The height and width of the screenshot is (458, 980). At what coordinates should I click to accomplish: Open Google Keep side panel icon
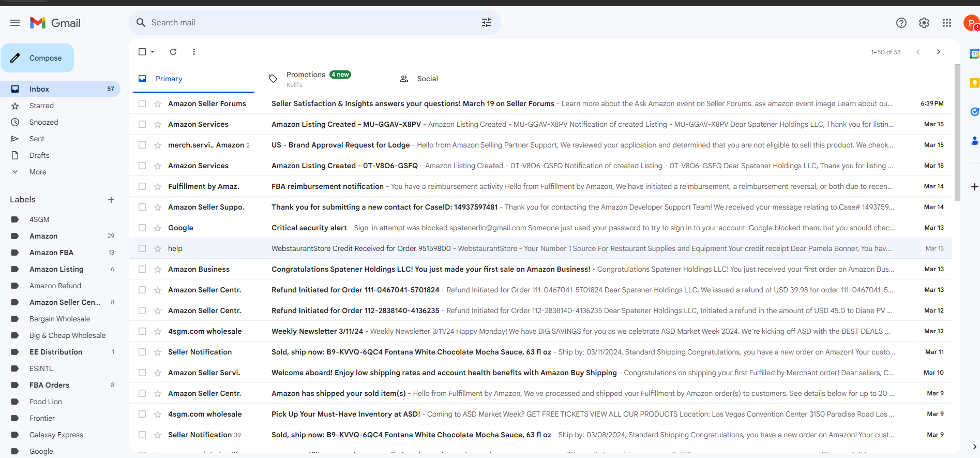(974, 83)
